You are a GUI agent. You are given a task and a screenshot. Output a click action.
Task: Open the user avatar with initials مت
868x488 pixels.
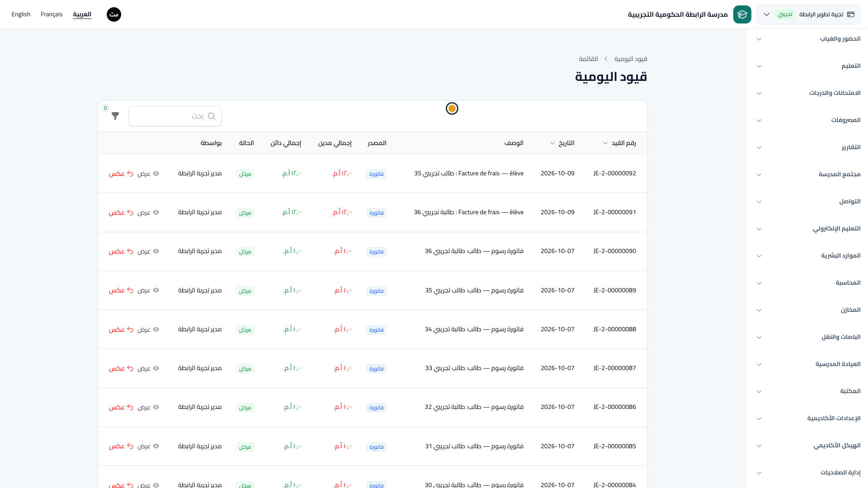114,14
